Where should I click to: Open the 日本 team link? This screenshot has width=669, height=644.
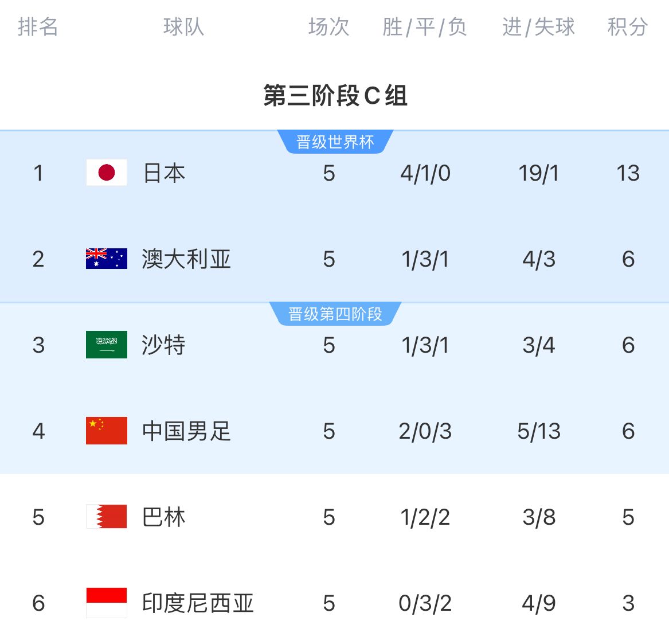(164, 173)
